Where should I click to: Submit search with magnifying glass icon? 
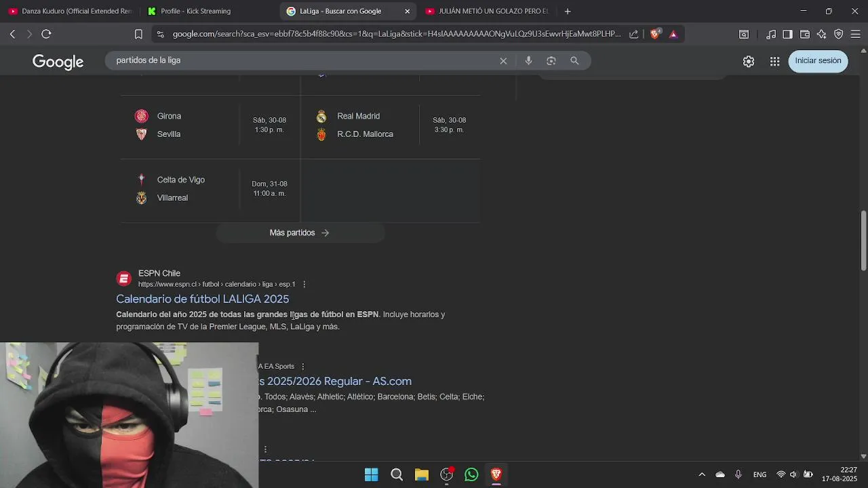pos(574,60)
